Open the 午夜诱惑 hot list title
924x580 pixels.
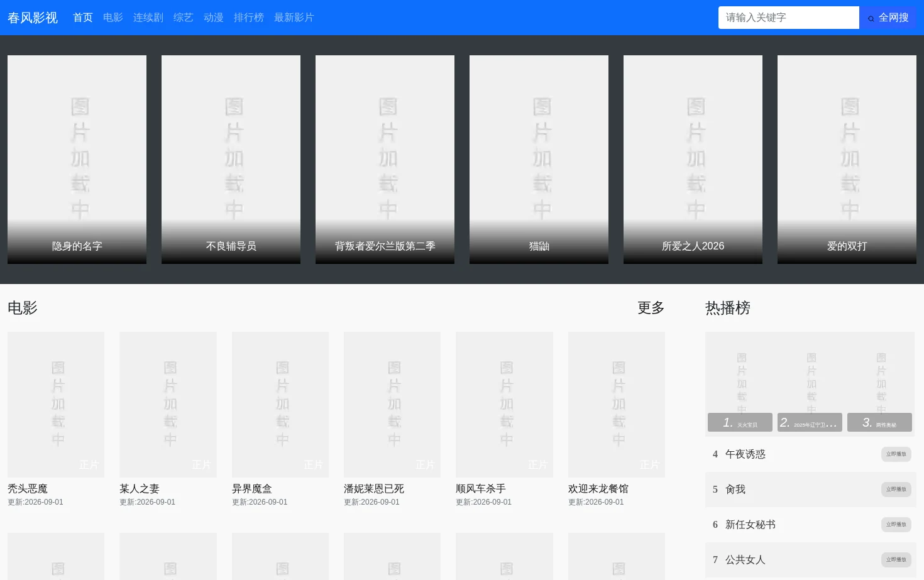(745, 454)
